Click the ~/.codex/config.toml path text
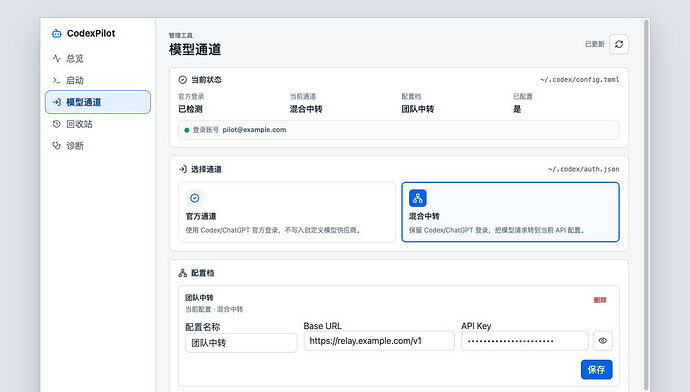Image resolution: width=690 pixels, height=392 pixels. [580, 80]
